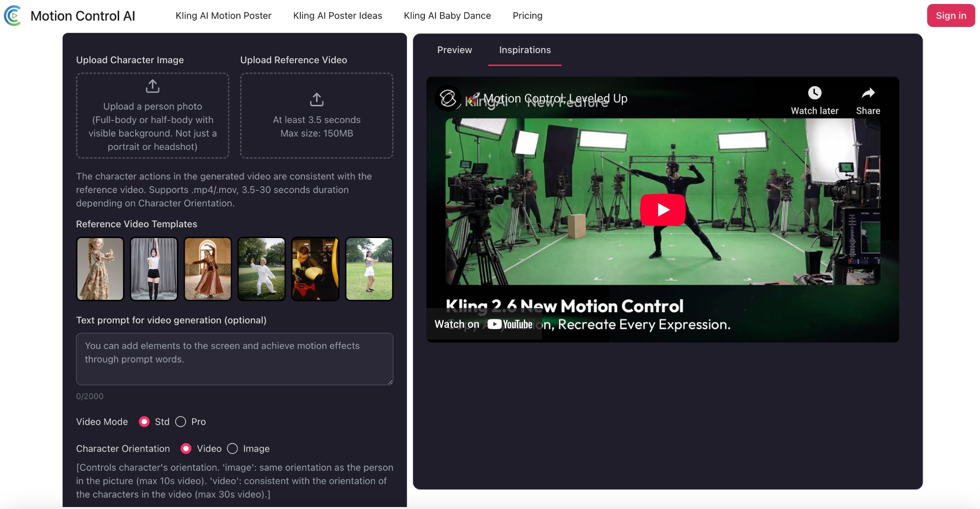Screen dimensions: 980x509
Task: Click the Watch on YouTube logo
Action: 510,324
